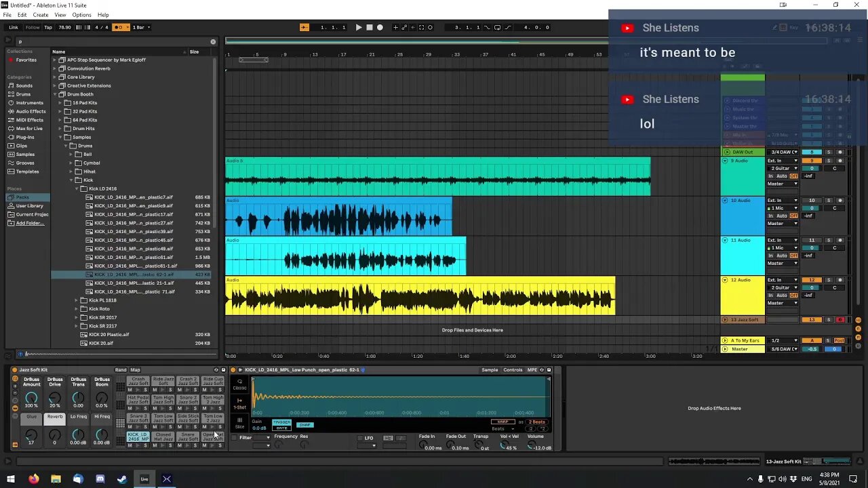Open the File menu
Image resolution: width=868 pixels, height=488 pixels.
[7, 15]
